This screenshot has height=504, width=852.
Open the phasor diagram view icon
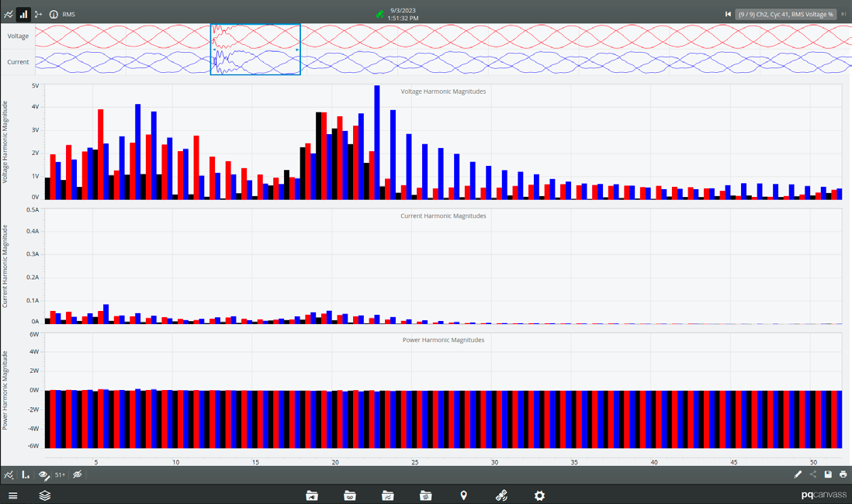(39, 14)
